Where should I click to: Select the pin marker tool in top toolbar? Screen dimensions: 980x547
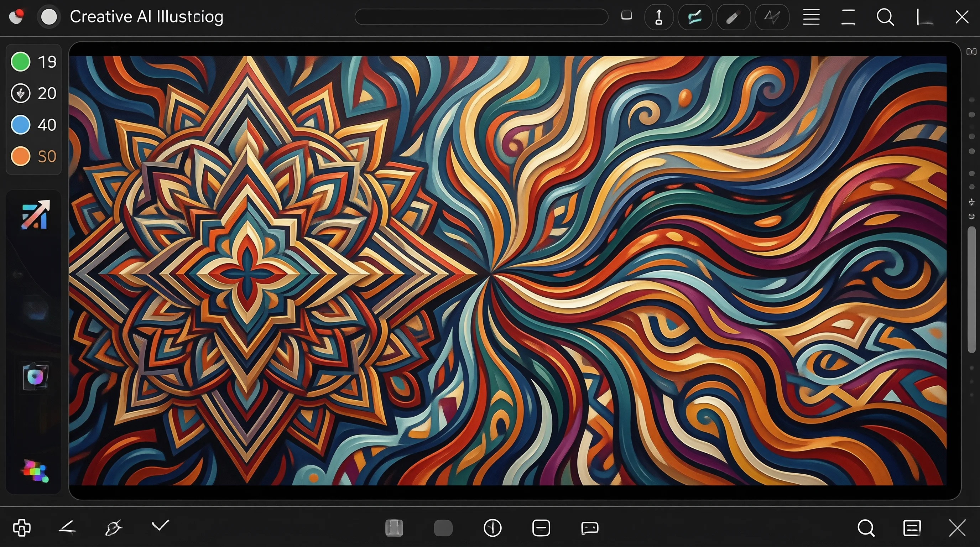tap(659, 17)
